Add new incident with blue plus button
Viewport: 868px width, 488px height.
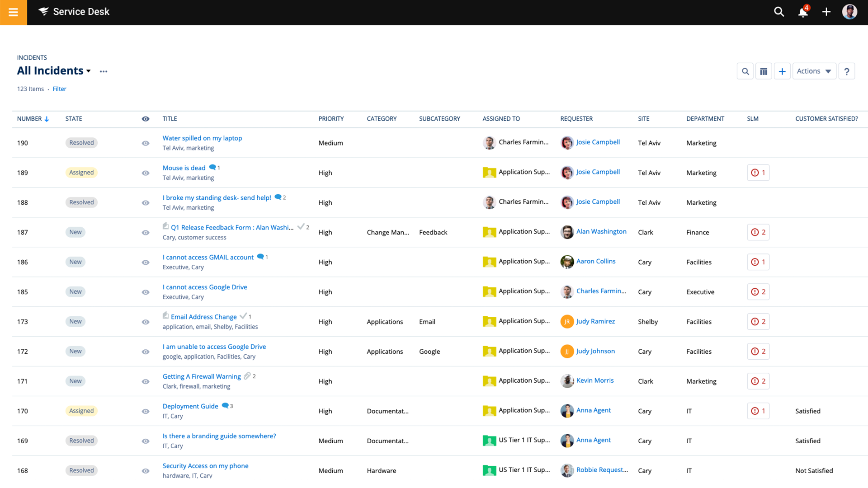(x=782, y=71)
